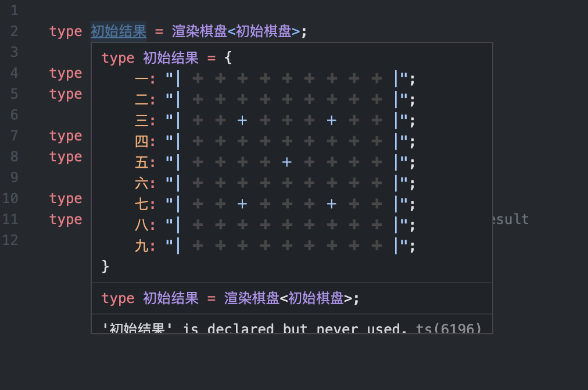The width and height of the screenshot is (588, 390).
Task: Click 渲染棋盘 in tooltip definition line
Action: (252, 298)
